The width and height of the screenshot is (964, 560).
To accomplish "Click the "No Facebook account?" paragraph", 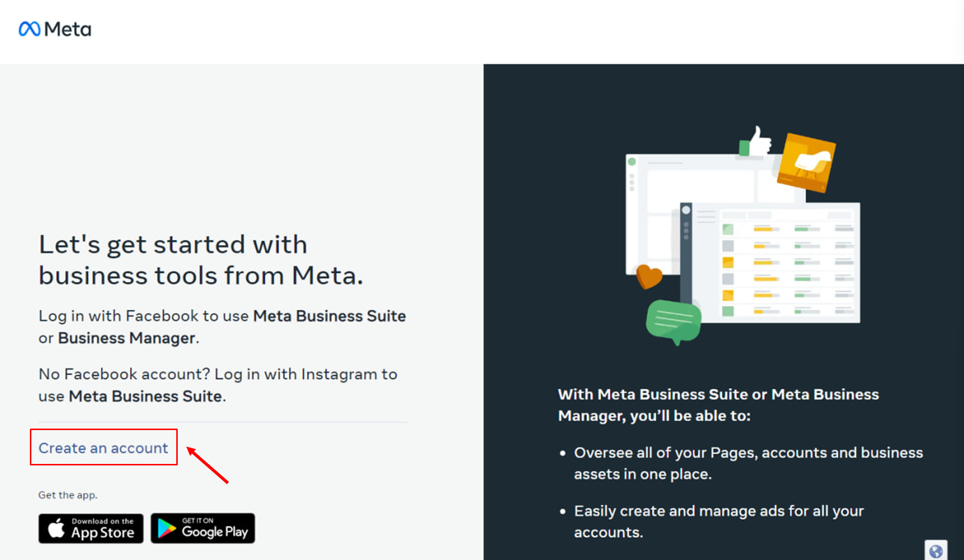I will (x=218, y=385).
